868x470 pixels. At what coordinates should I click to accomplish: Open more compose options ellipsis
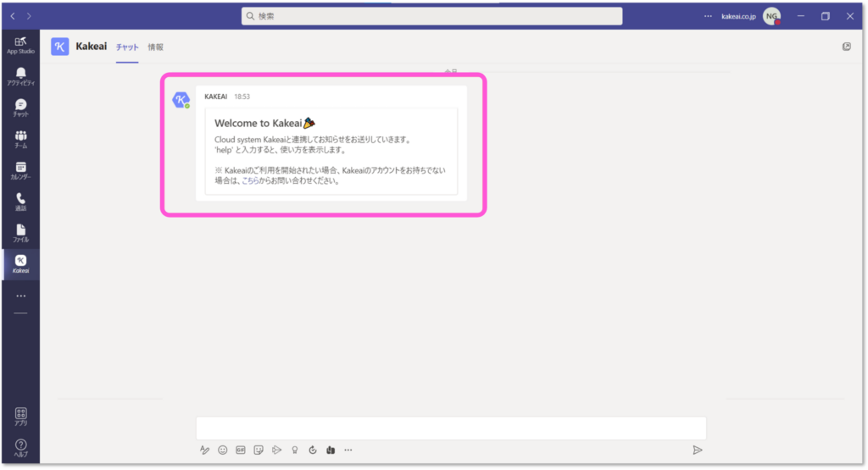[x=348, y=450]
